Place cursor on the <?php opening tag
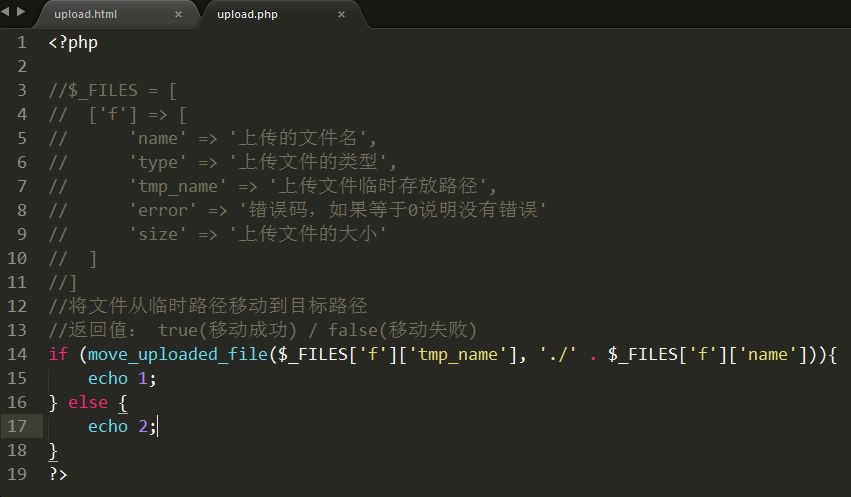Screen dimensions: 851x497 [x=73, y=43]
